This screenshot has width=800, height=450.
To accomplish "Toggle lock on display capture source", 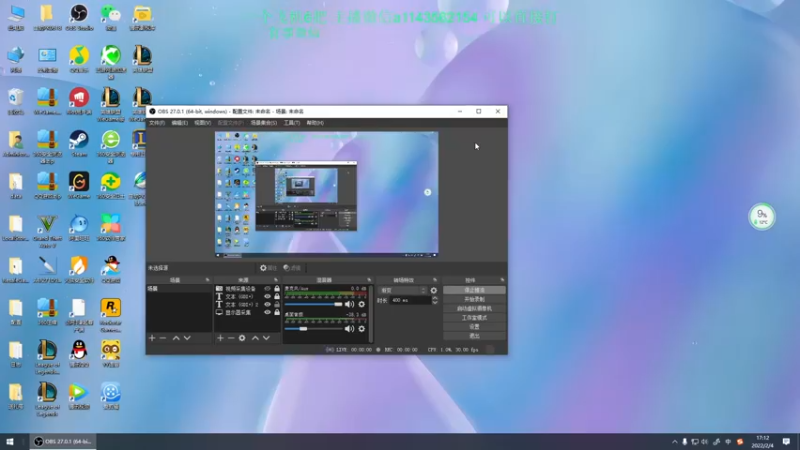I will pos(277,312).
